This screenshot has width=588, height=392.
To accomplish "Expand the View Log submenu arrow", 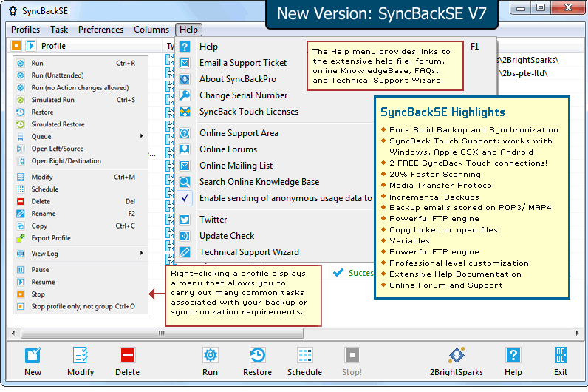I will tap(141, 253).
